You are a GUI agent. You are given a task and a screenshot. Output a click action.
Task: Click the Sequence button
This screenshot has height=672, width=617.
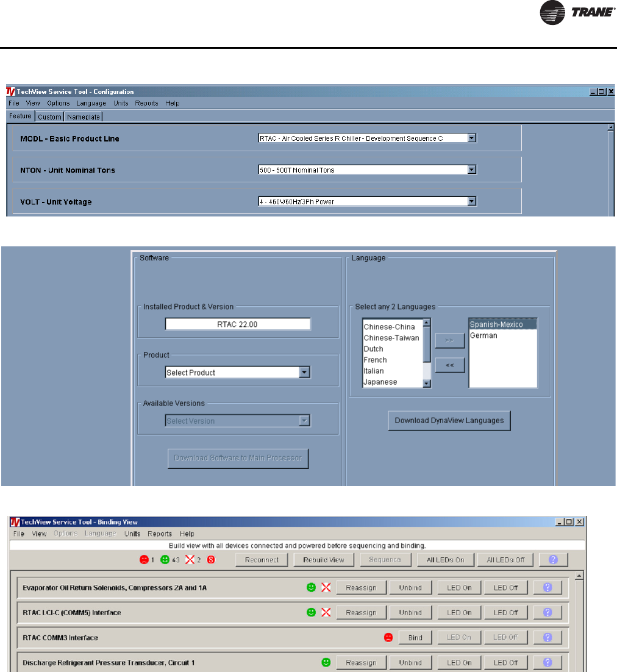385,560
